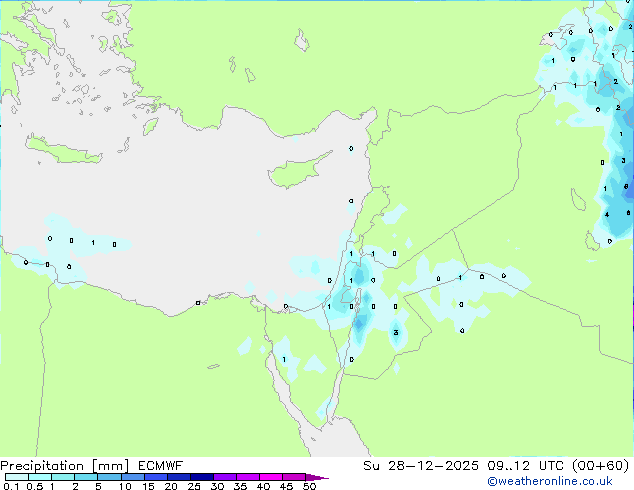Pick the 20–25 mm dark blue swatch
Viewport: 634px width, 490px height.
pyautogui.click(x=178, y=477)
